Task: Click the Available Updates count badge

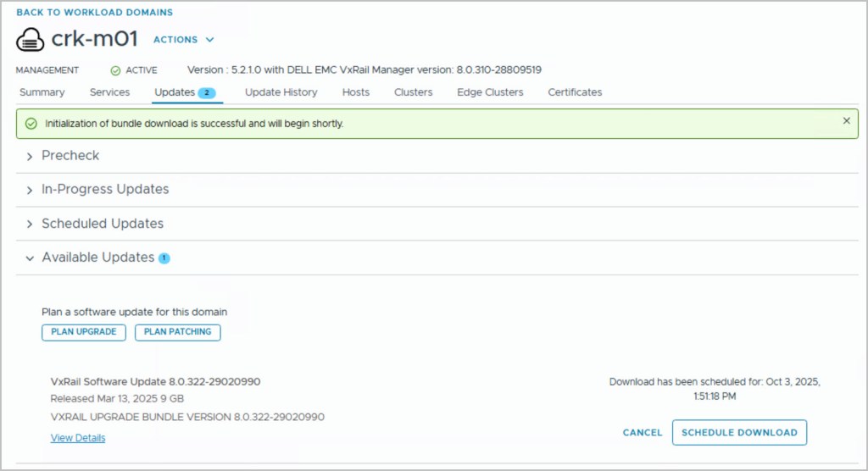Action: tap(164, 258)
